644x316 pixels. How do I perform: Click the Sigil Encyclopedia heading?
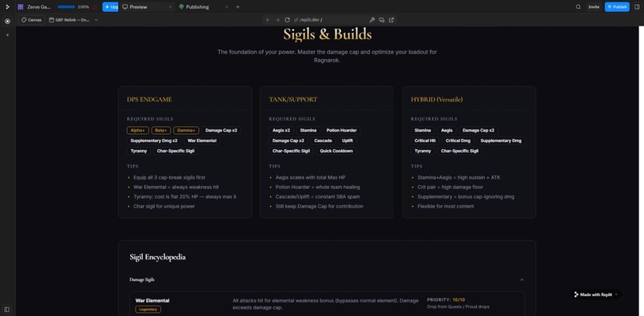pyautogui.click(x=157, y=257)
